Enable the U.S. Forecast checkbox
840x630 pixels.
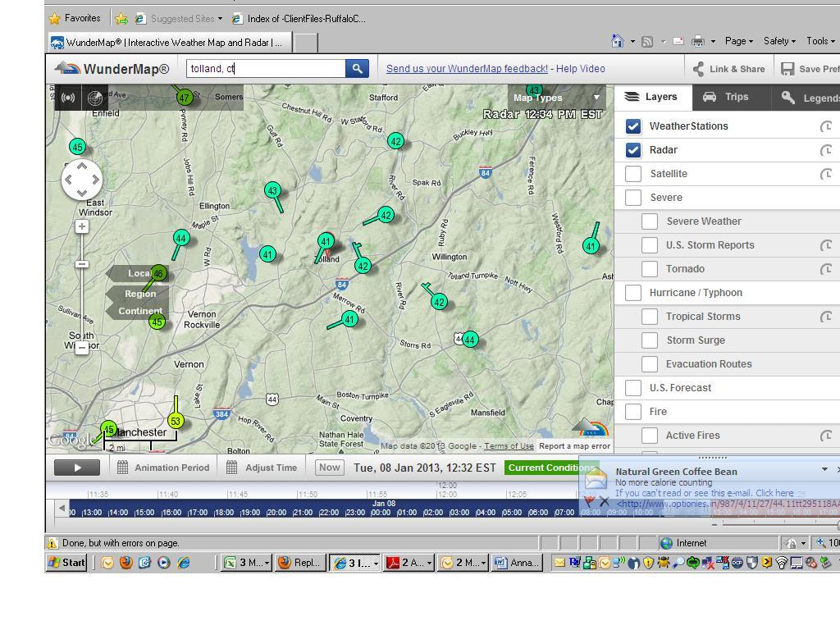point(632,388)
